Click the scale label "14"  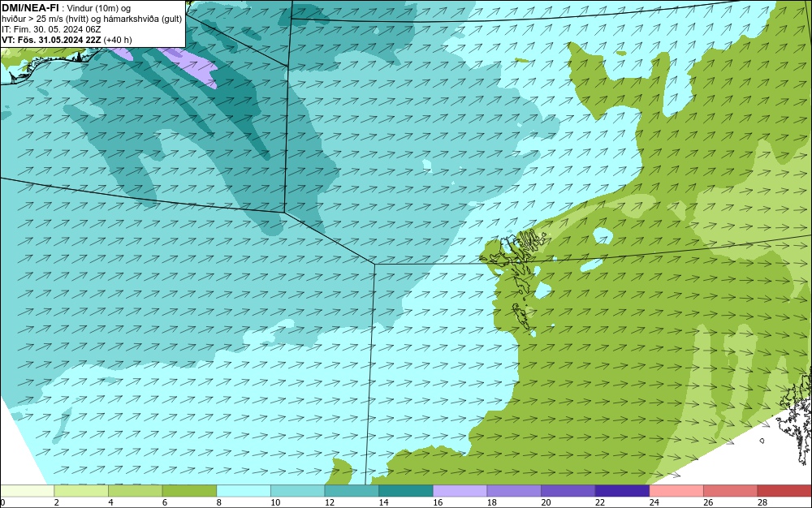pyautogui.click(x=383, y=502)
